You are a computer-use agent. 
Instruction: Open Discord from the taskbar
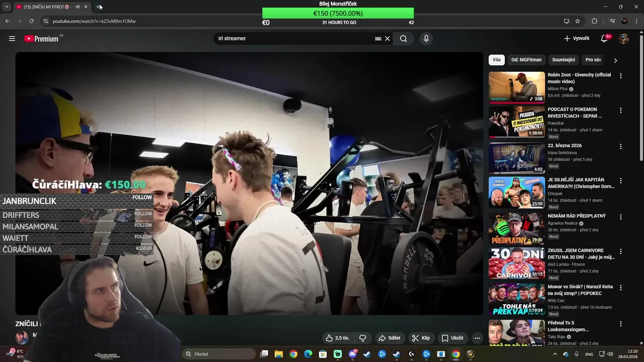click(352, 354)
